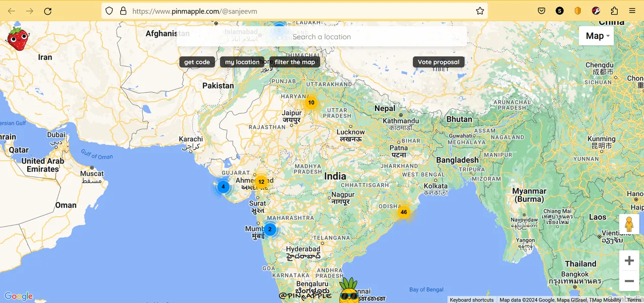Image resolution: width=644 pixels, height=303 pixels.
Task: Open the browser hamburger menu
Action: point(632,11)
